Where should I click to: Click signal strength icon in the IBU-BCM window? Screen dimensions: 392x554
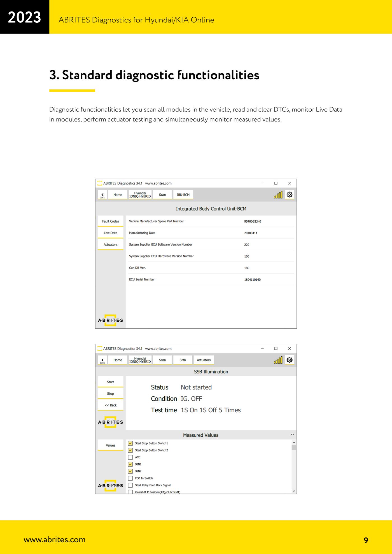point(278,195)
